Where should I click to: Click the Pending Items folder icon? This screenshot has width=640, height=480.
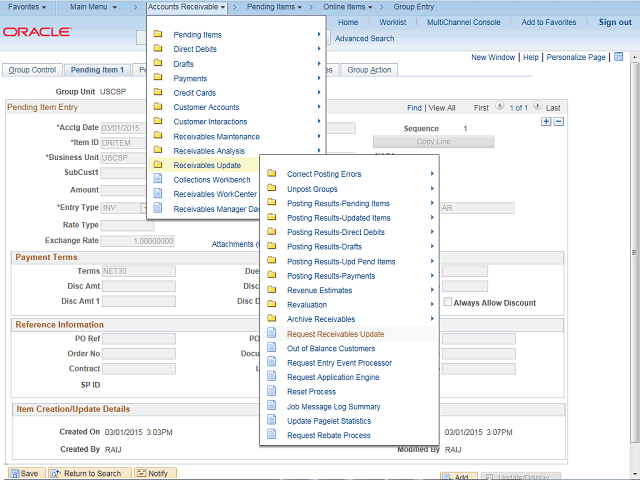pyautogui.click(x=158, y=34)
